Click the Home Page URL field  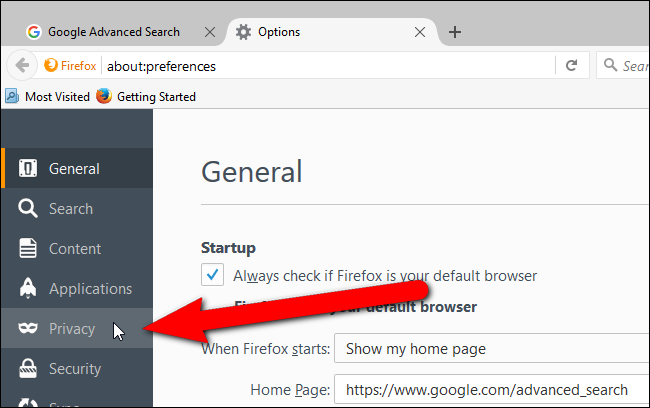click(492, 389)
